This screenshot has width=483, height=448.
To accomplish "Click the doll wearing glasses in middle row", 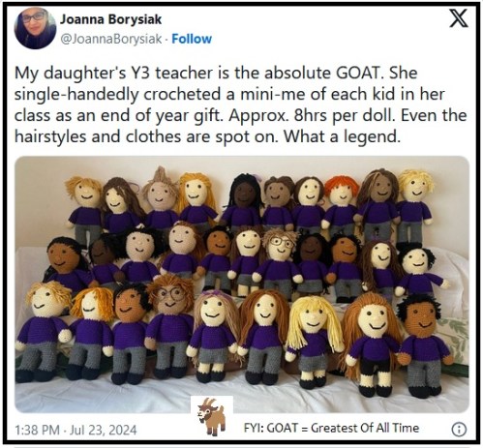I will (280, 260).
